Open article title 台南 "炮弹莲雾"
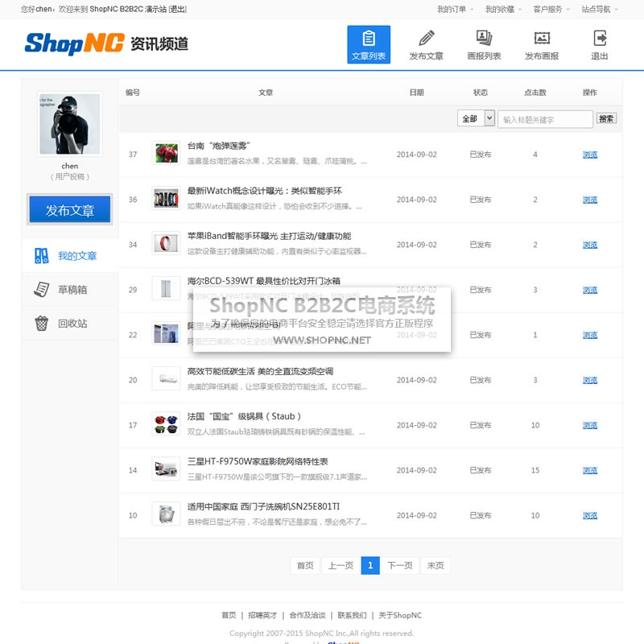 [x=219, y=146]
